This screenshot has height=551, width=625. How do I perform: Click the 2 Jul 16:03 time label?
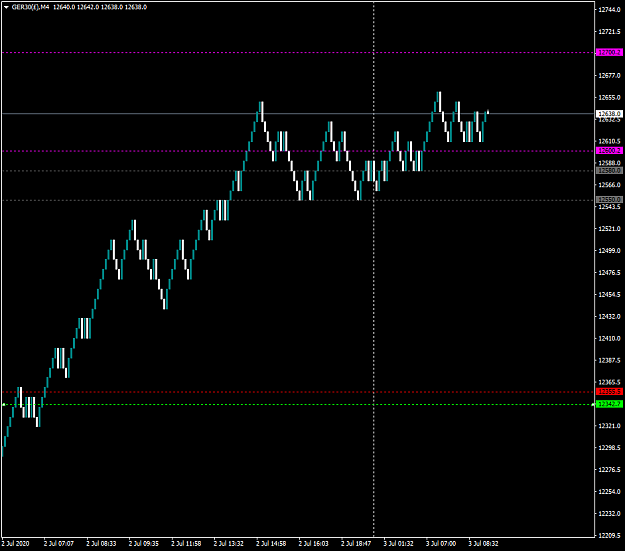pos(314,543)
